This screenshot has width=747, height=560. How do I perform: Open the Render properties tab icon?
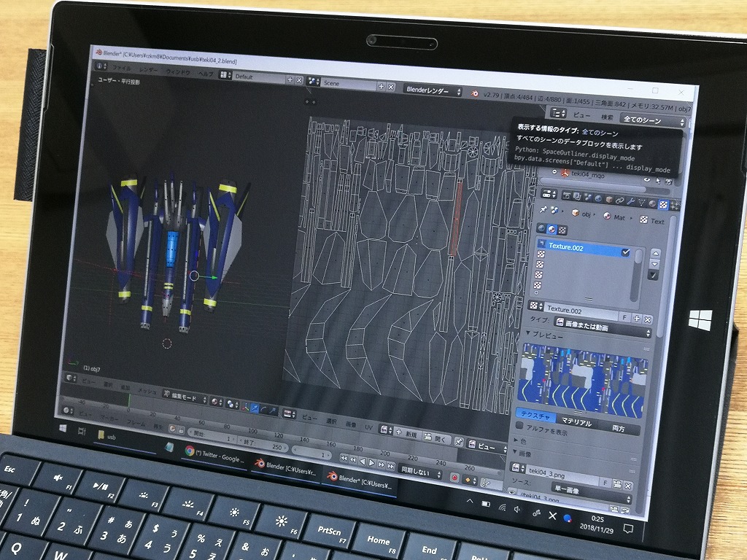566,195
